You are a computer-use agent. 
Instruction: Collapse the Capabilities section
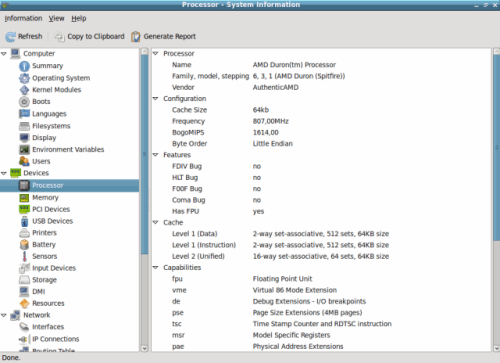155,267
